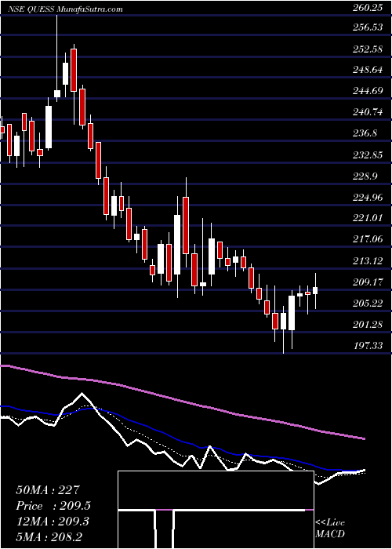Click the Price : 209.5 readout
The width and height of the screenshot is (392, 549).
(53, 506)
